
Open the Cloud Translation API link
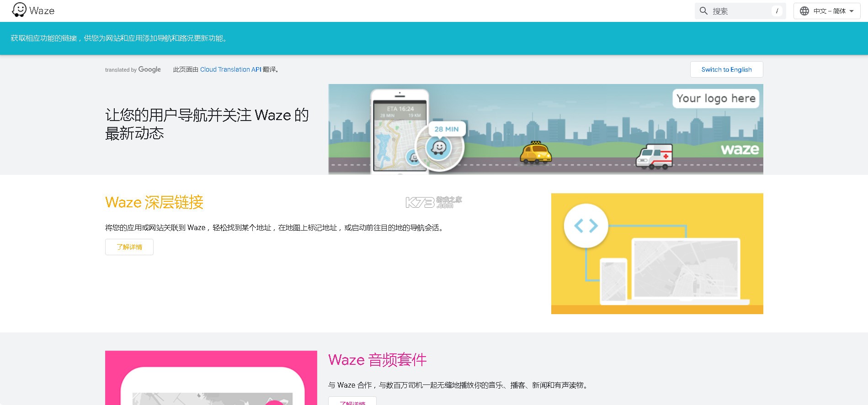pos(231,69)
